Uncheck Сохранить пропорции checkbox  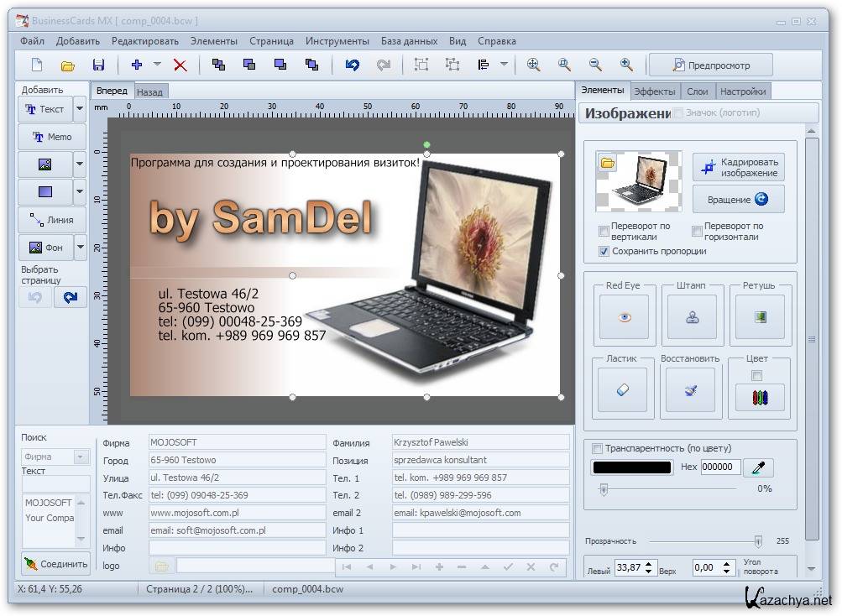[x=604, y=251]
